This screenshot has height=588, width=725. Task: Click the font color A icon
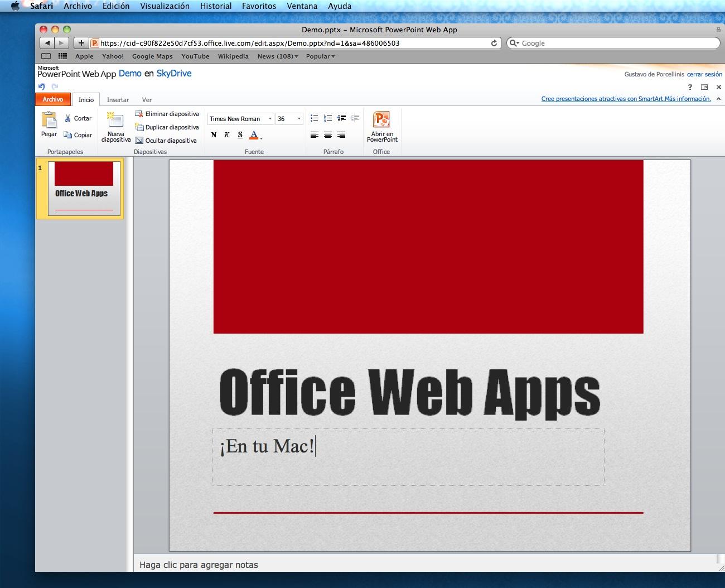pyautogui.click(x=254, y=134)
